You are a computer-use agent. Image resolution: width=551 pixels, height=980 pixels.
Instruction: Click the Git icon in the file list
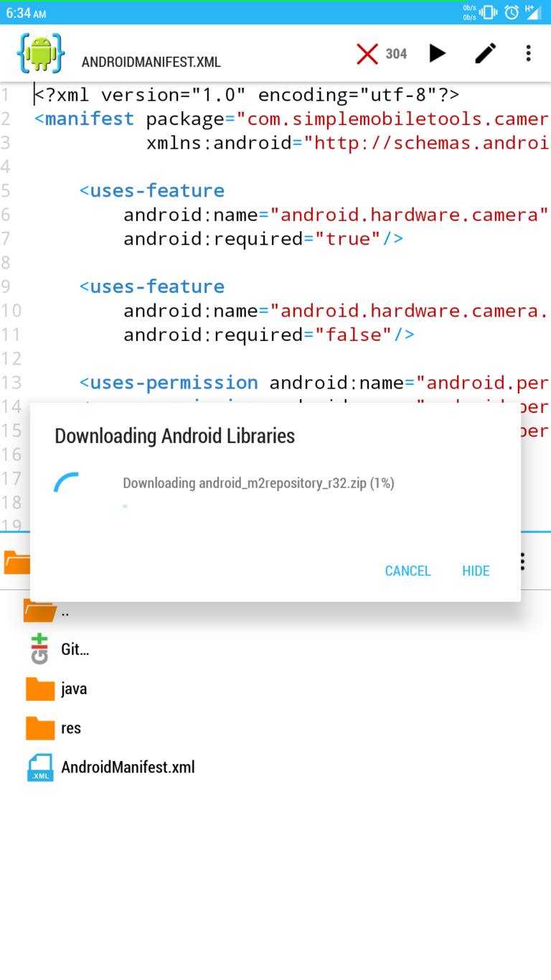click(x=39, y=649)
